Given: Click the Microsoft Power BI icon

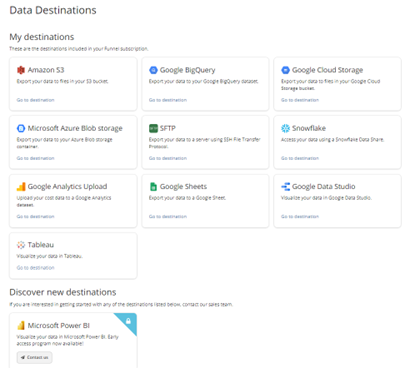Looking at the screenshot, I should tap(21, 325).
